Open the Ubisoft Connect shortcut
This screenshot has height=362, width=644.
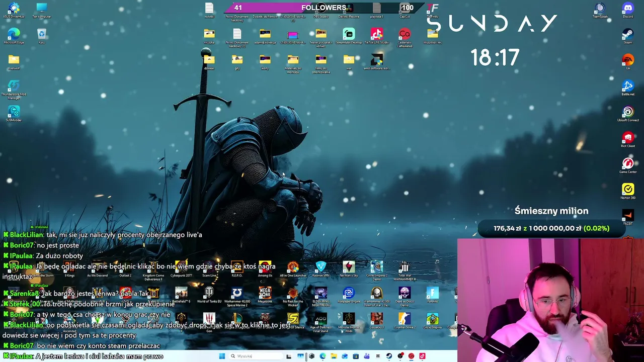point(628,114)
